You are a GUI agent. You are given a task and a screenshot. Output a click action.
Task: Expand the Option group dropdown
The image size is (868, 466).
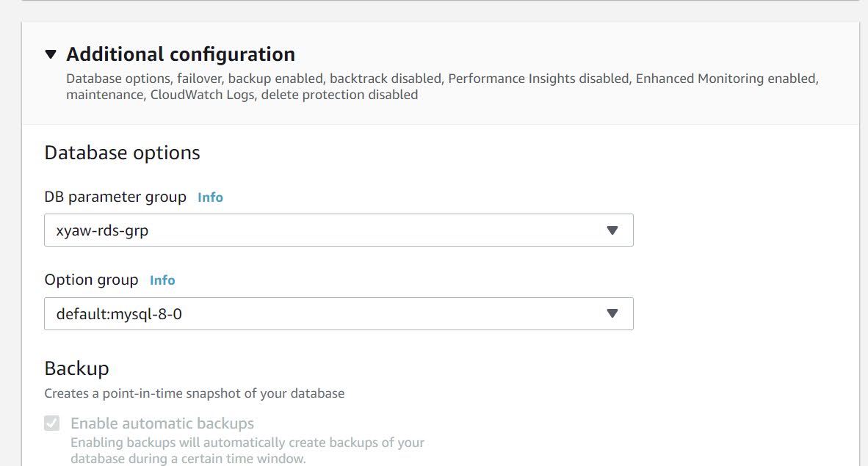338,314
